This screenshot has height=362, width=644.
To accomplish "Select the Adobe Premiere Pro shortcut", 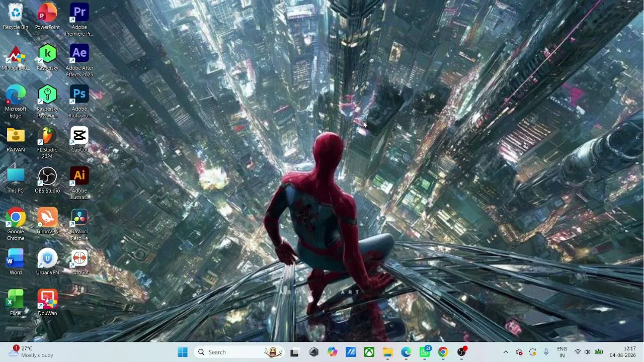I will click(79, 20).
